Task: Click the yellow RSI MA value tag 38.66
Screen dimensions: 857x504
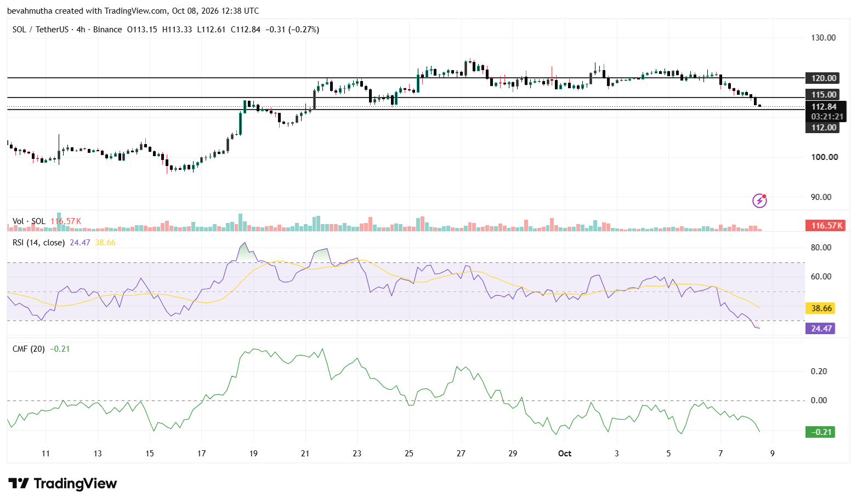Action: [x=821, y=308]
